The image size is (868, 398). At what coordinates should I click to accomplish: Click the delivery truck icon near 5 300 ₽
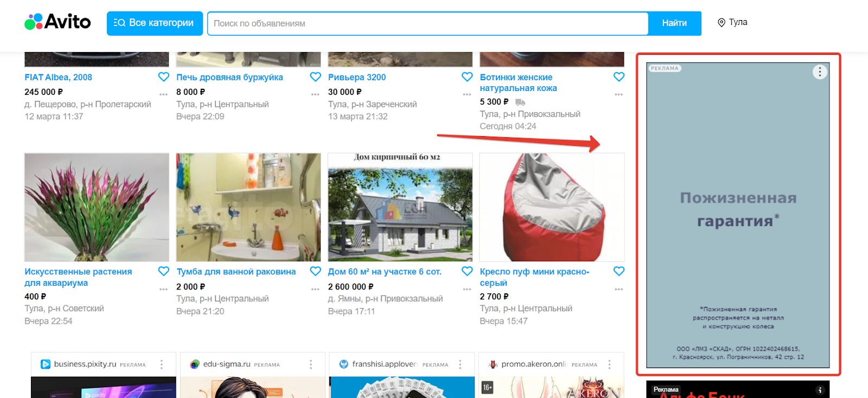coord(520,102)
